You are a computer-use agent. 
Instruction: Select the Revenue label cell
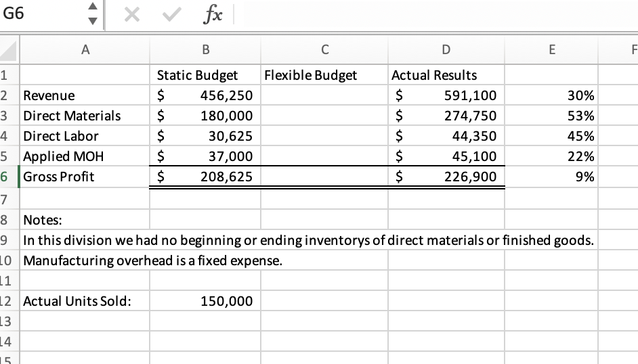point(85,95)
